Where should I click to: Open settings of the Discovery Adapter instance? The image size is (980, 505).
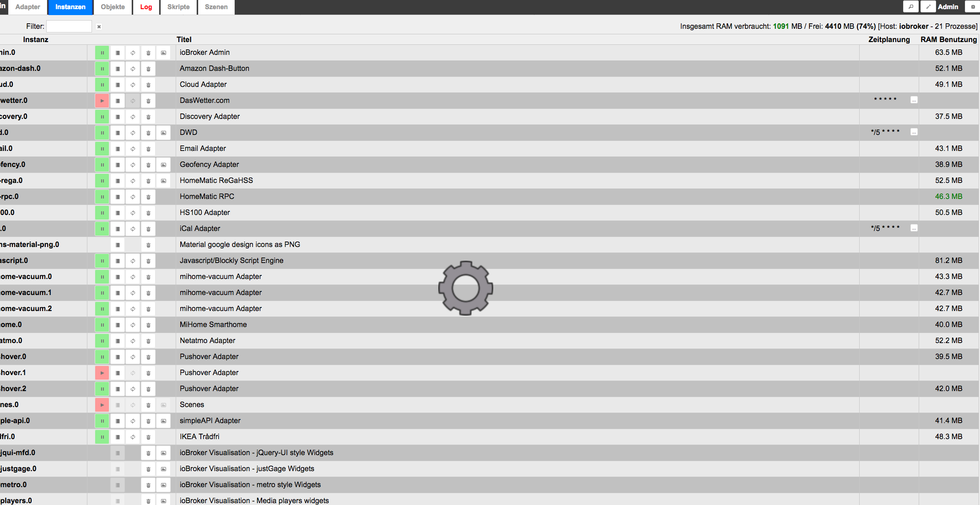[118, 117]
